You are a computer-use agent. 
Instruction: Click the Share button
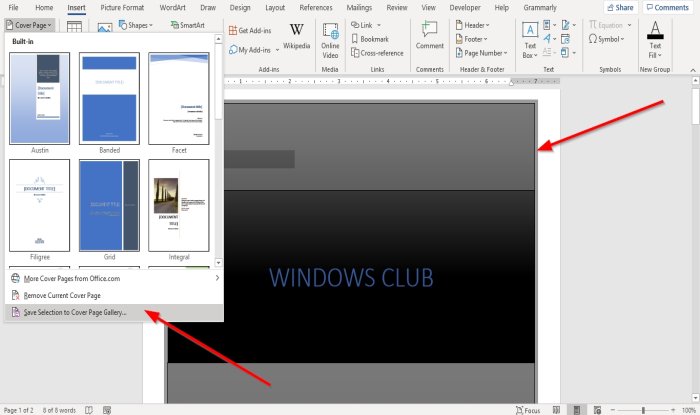pos(620,7)
